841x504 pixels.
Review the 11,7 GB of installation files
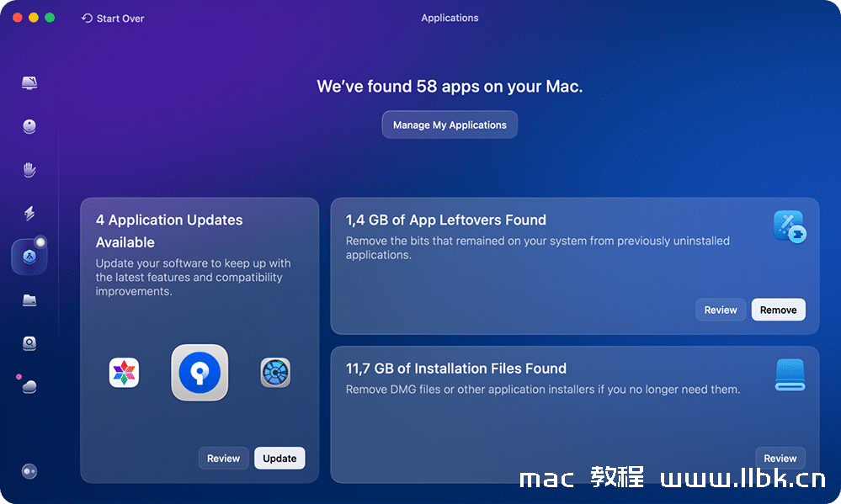780,458
